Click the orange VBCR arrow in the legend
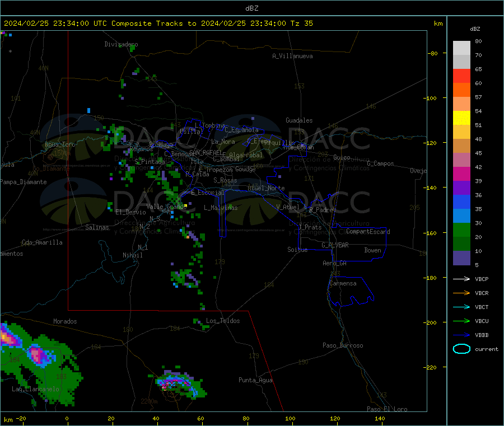504x426 pixels. click(x=461, y=293)
